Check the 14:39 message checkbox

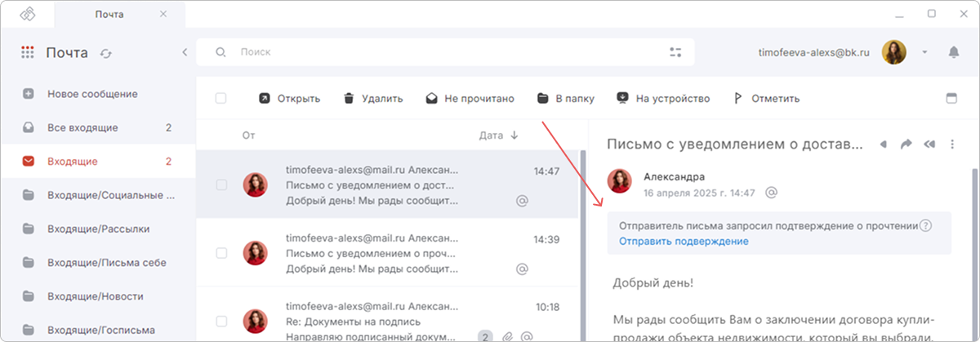point(221,253)
